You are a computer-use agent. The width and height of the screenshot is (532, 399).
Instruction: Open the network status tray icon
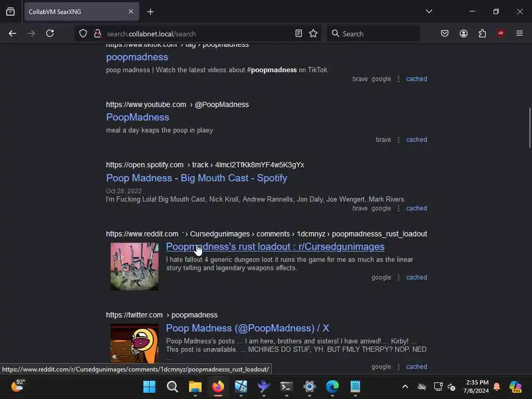point(438,387)
